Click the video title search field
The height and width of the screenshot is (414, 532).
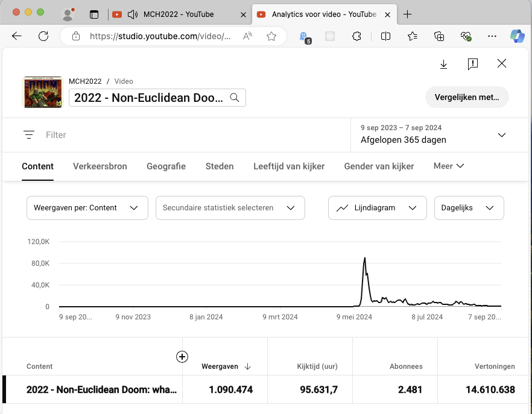tap(157, 98)
